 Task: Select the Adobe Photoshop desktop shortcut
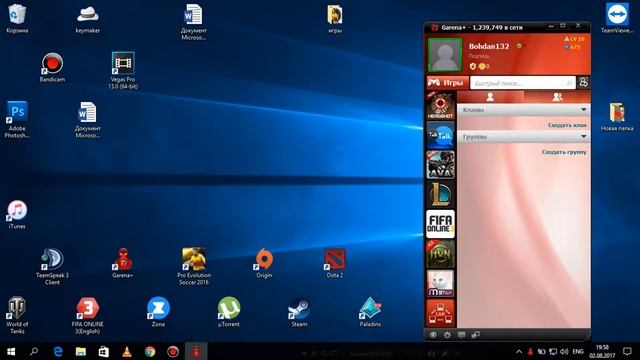[x=17, y=119]
